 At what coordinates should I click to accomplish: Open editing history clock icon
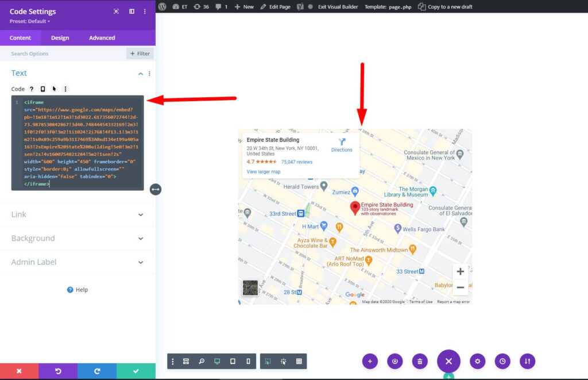pyautogui.click(x=502, y=362)
